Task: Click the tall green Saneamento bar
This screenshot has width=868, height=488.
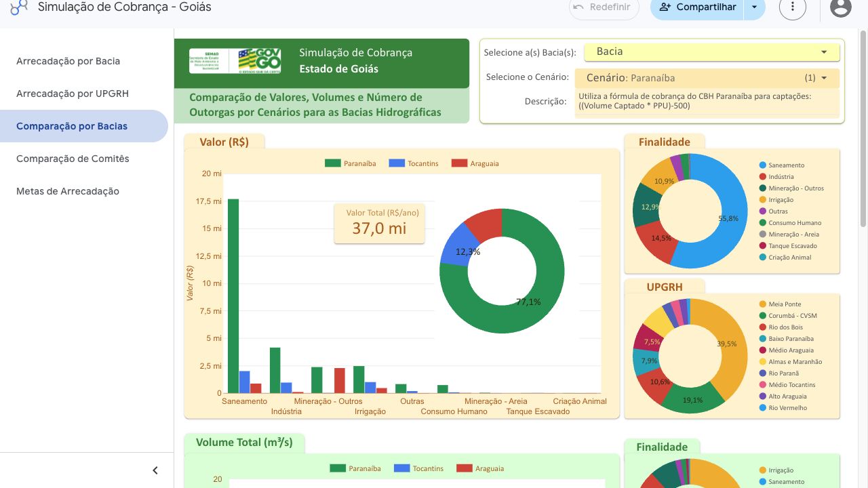Action: [x=233, y=296]
